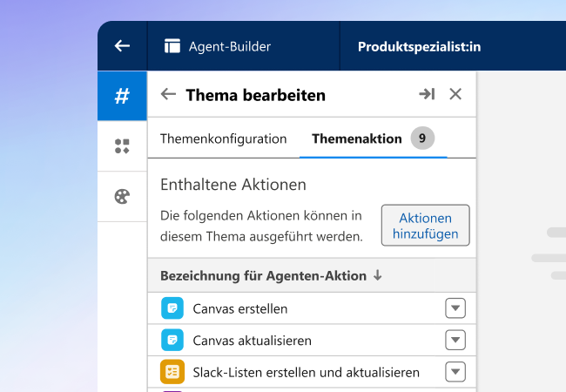This screenshot has height=392, width=566.
Task: Click the Slack-Listen action icon
Action: tap(172, 372)
